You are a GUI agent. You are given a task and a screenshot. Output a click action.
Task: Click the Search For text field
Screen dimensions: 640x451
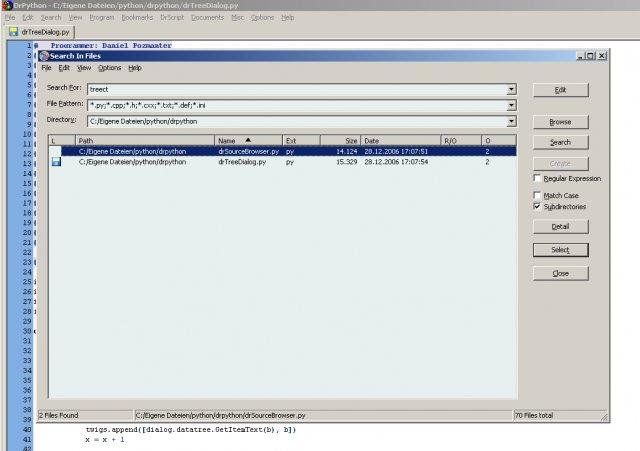[297, 89]
